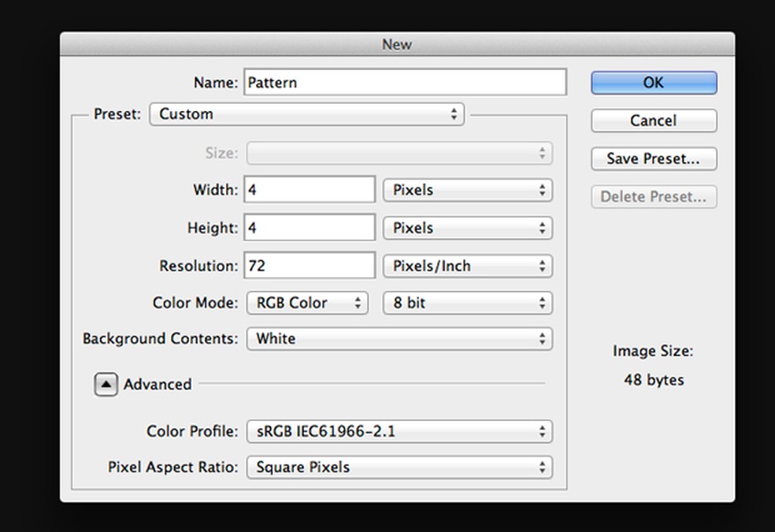Click into the Width input field

point(310,190)
